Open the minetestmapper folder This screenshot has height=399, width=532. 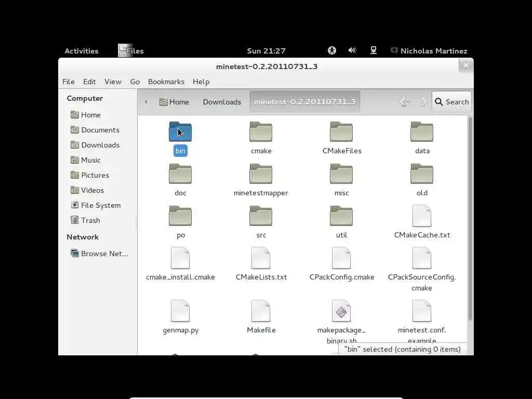[261, 174]
